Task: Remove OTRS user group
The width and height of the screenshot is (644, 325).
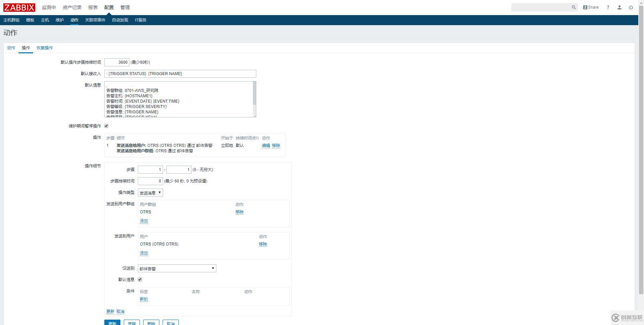Action: click(x=239, y=212)
